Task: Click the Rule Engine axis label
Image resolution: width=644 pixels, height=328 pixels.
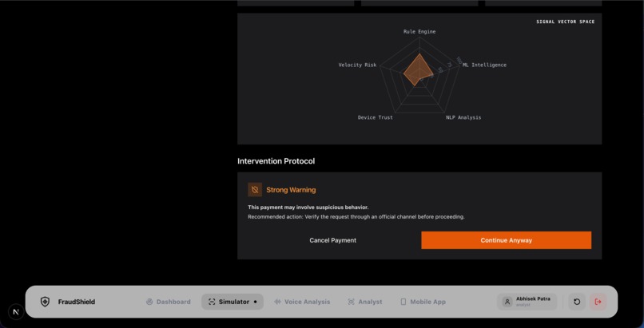Action: [x=419, y=32]
